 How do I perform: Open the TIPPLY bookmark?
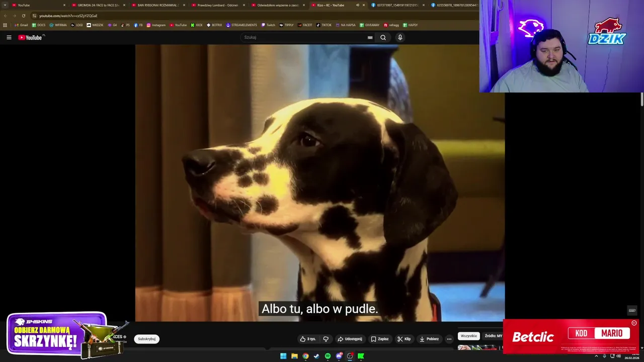pyautogui.click(x=286, y=25)
